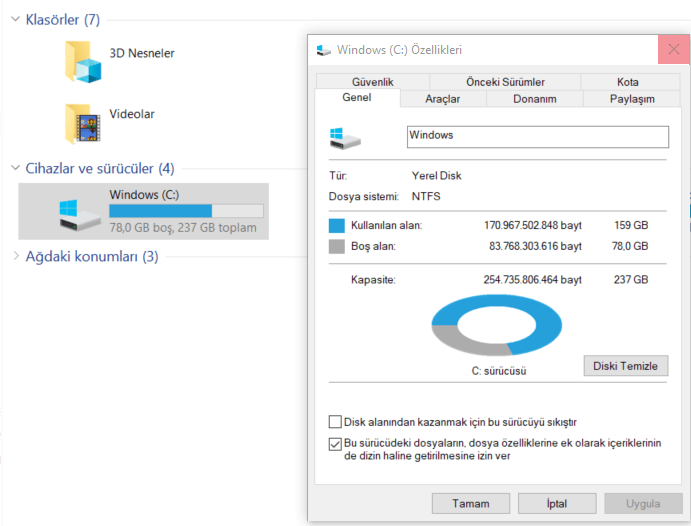
Task: Cancel with the İptal button
Action: click(557, 504)
